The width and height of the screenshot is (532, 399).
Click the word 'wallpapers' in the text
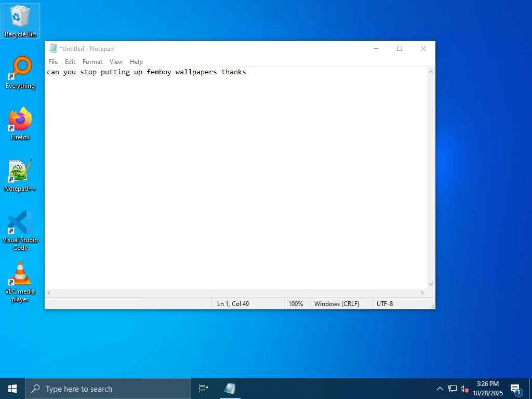coord(196,72)
